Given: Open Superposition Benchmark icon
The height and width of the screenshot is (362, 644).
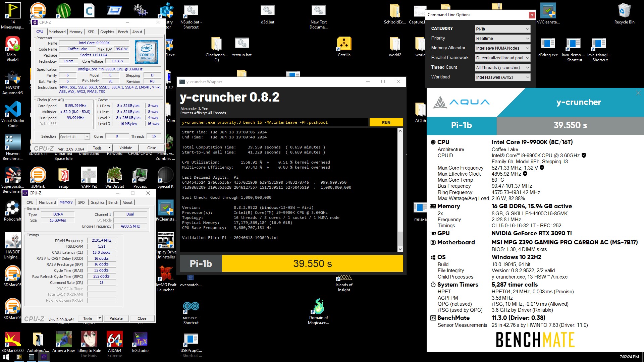Looking at the screenshot, I should coord(13,180).
